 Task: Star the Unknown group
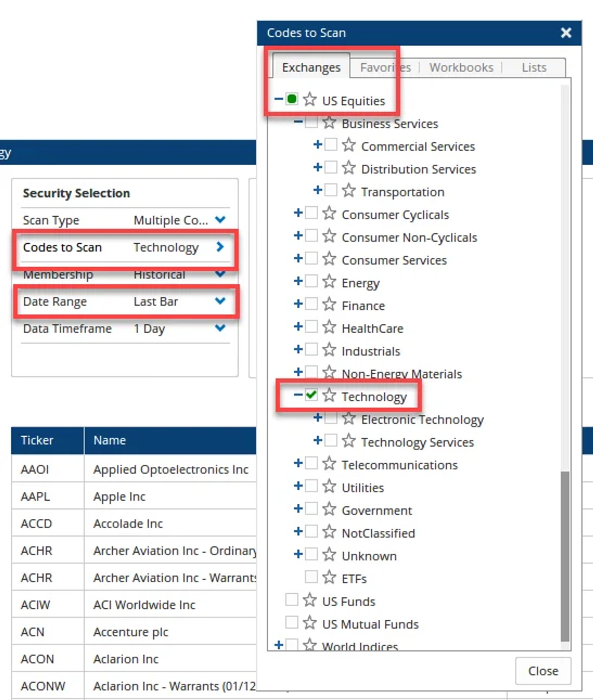[329, 554]
